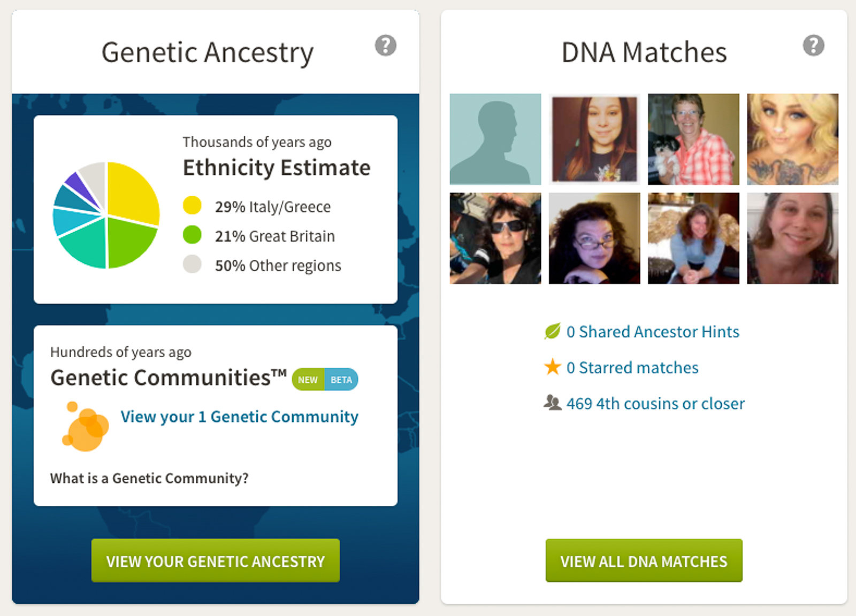Click the yellow Italy/Greece legend dot
The image size is (856, 616).
[x=192, y=205]
